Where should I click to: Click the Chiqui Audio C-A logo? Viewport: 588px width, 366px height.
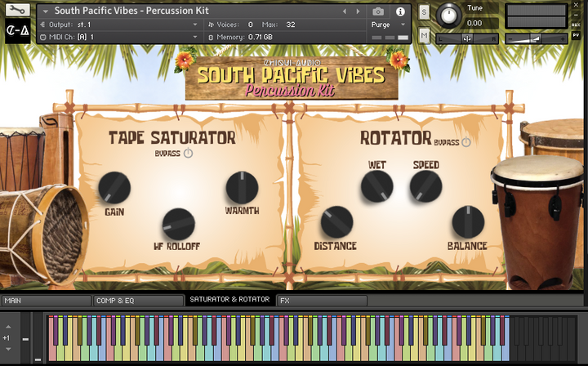[x=17, y=31]
